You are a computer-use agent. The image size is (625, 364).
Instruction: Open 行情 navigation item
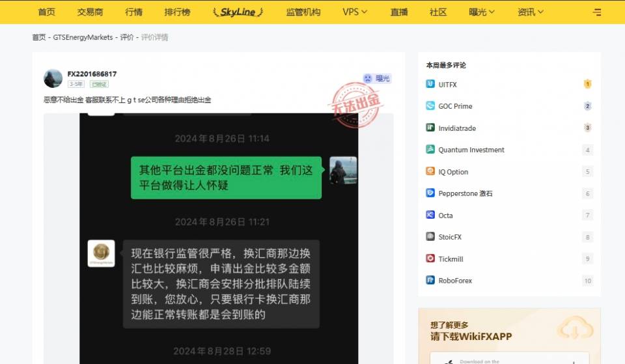(x=133, y=12)
